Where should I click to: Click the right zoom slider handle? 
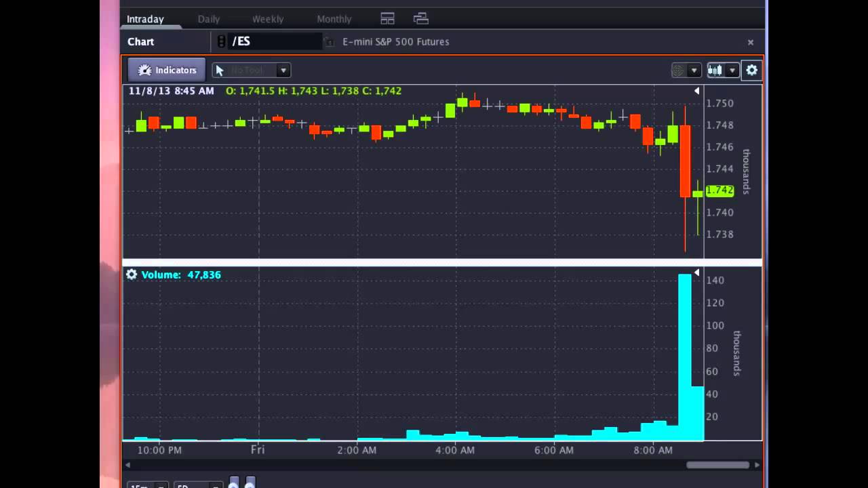(250, 483)
